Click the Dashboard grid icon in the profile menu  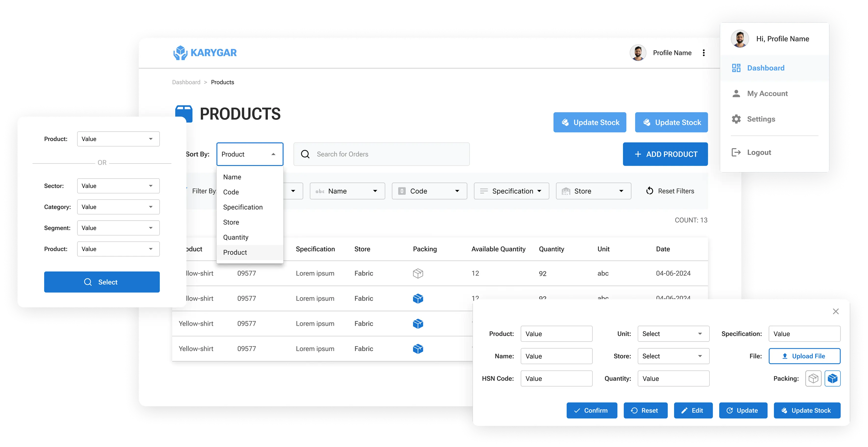coord(736,68)
